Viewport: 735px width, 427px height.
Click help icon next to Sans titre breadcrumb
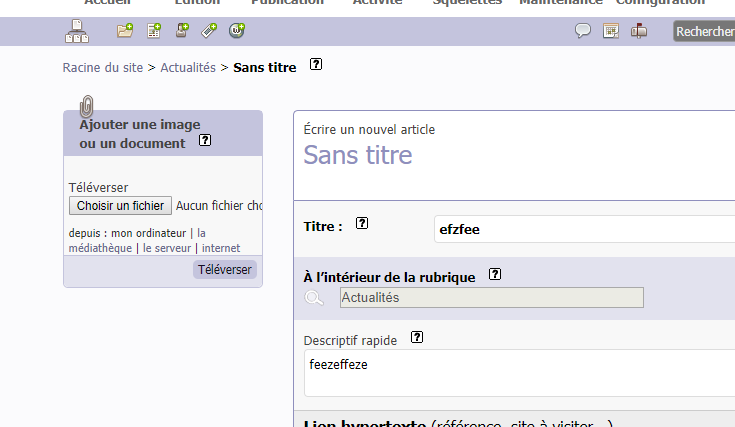pyautogui.click(x=316, y=65)
